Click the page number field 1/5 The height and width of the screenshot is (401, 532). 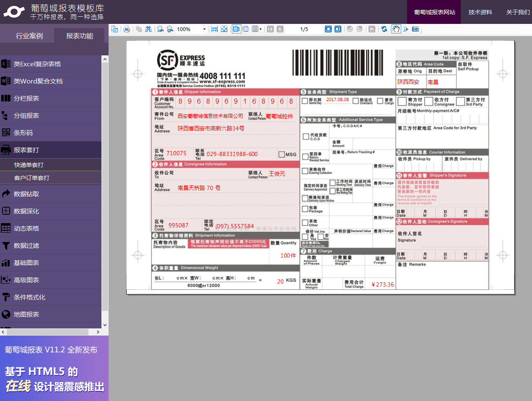click(304, 29)
